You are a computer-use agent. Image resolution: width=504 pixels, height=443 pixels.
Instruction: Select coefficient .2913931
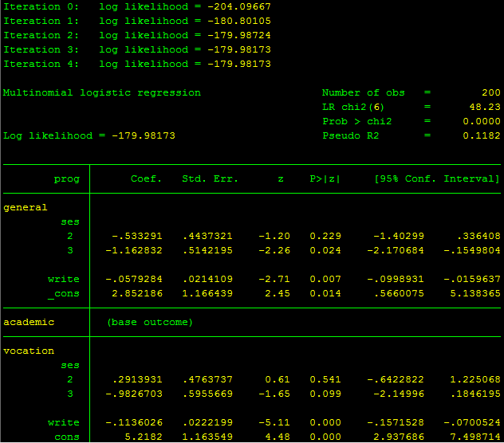pyautogui.click(x=137, y=380)
